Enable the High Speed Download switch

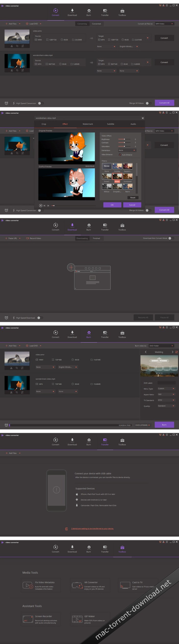pyautogui.click(x=40, y=318)
